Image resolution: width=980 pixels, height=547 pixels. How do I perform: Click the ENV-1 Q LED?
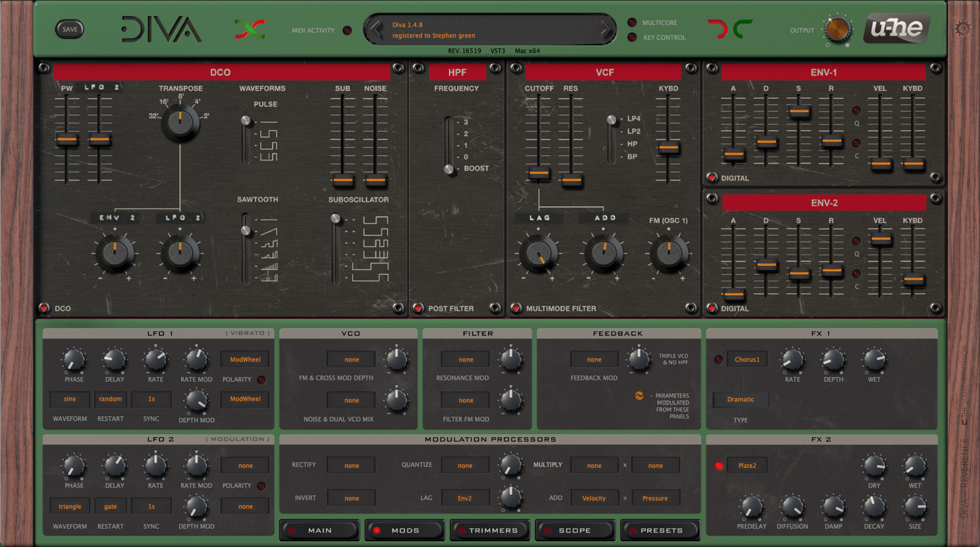coord(857,110)
